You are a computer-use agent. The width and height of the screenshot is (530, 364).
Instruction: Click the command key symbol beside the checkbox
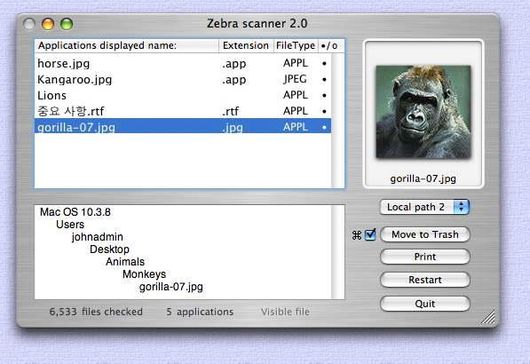tap(357, 235)
